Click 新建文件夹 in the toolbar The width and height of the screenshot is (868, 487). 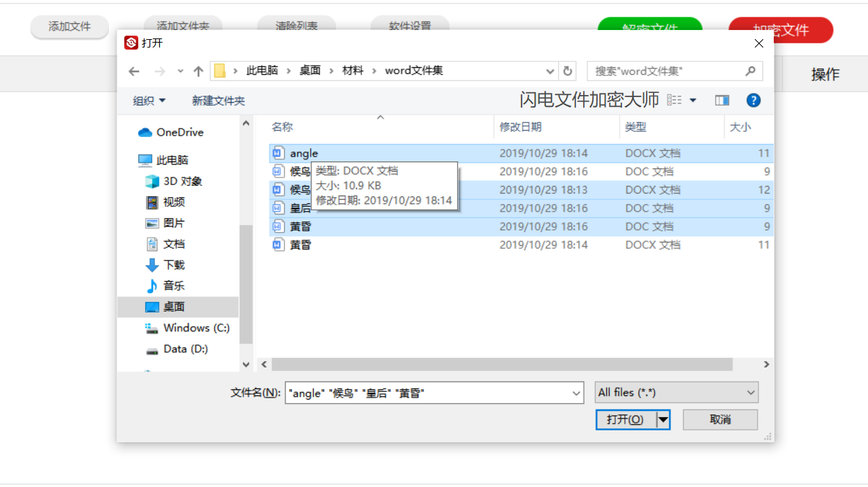click(219, 101)
